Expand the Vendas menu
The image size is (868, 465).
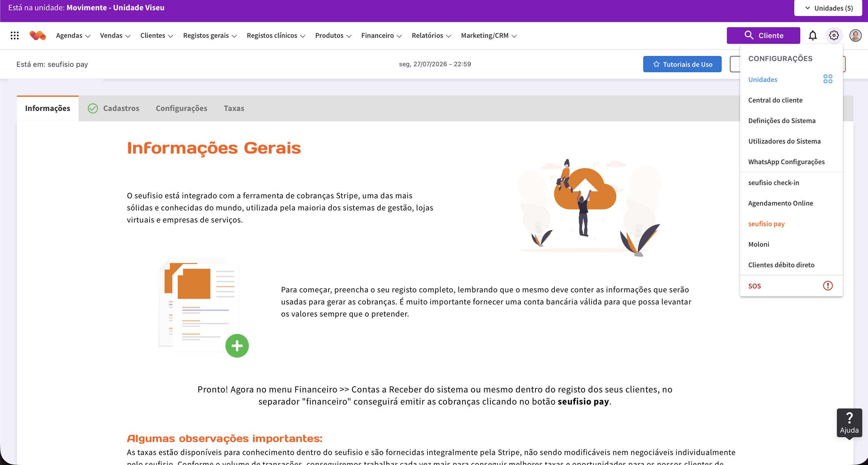click(x=115, y=35)
